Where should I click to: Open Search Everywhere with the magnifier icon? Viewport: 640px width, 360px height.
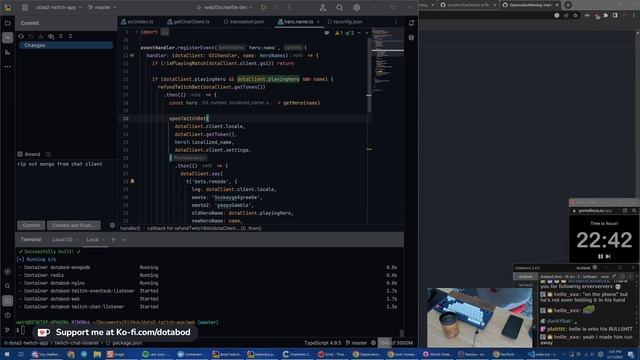coord(340,7)
